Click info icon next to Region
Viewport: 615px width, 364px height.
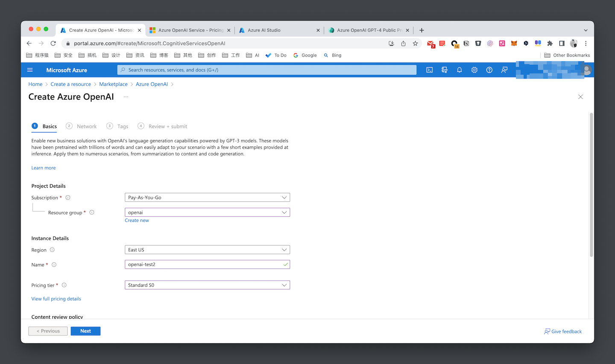(52, 250)
